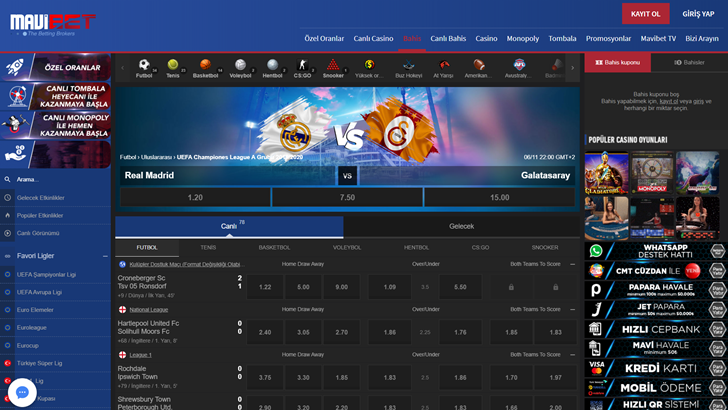Open the Hızlı Cepbank payment banner
This screenshot has height=410, width=728.
point(656,329)
